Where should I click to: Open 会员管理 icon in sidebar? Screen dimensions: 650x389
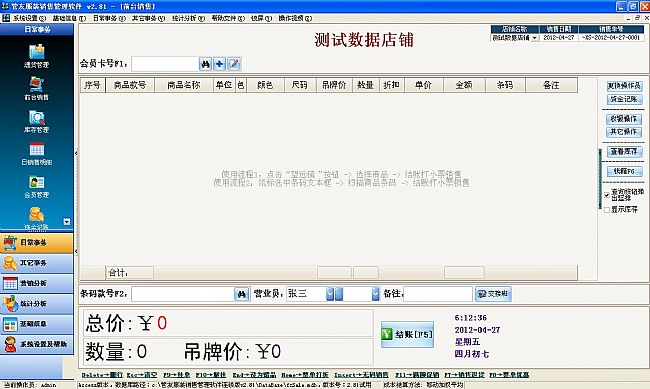coord(36,182)
